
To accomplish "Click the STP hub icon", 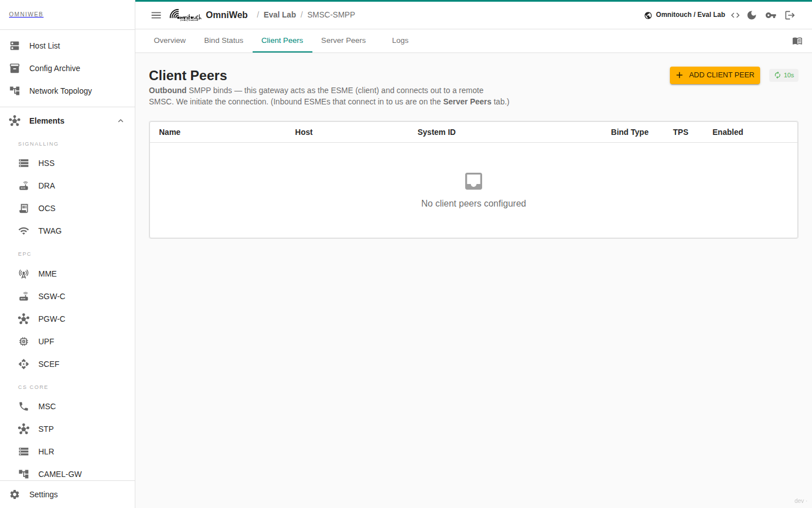I will [x=24, y=429].
